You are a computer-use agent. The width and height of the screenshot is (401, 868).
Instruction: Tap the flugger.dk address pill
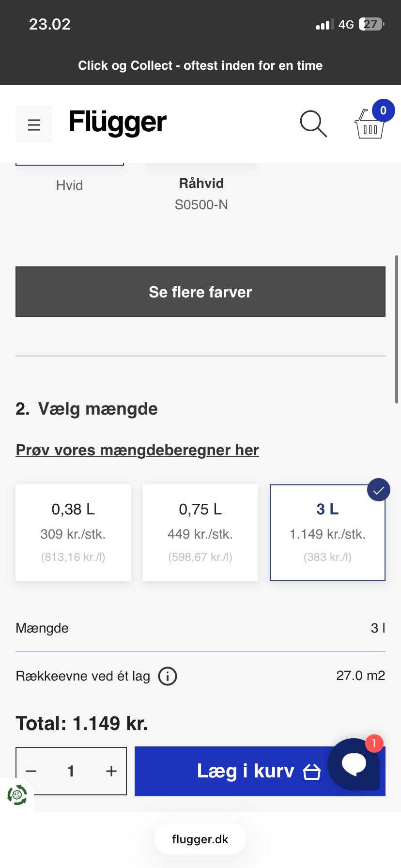click(200, 839)
